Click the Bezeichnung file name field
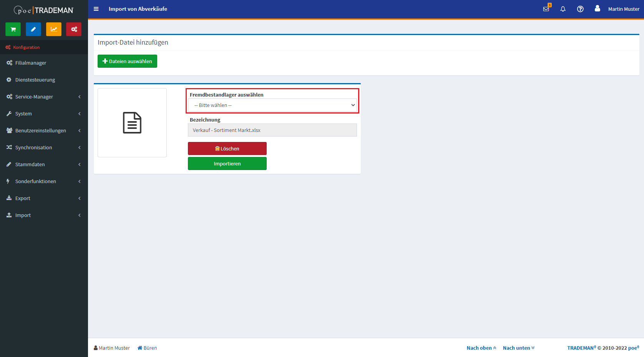Viewport: 644px width, 357px height. 272,130
